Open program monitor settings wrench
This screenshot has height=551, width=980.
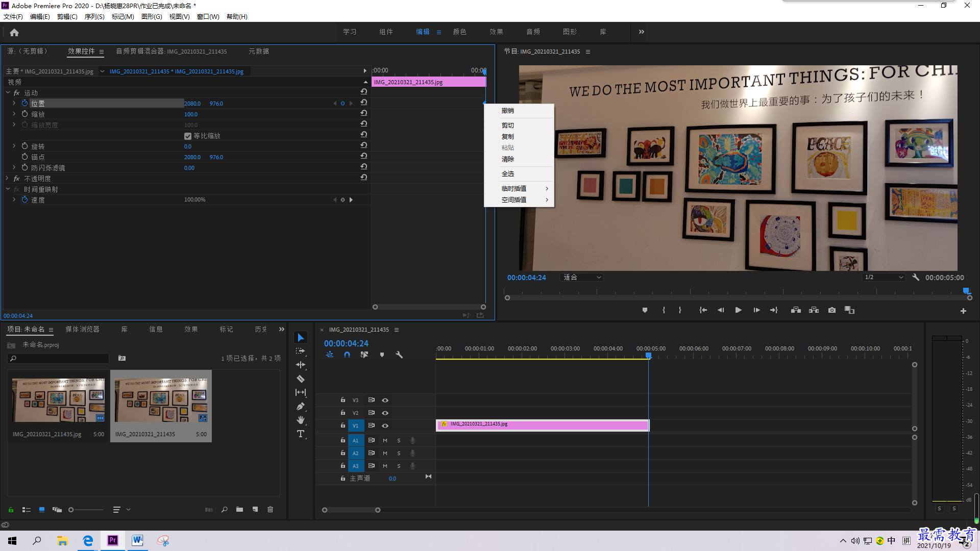(916, 277)
